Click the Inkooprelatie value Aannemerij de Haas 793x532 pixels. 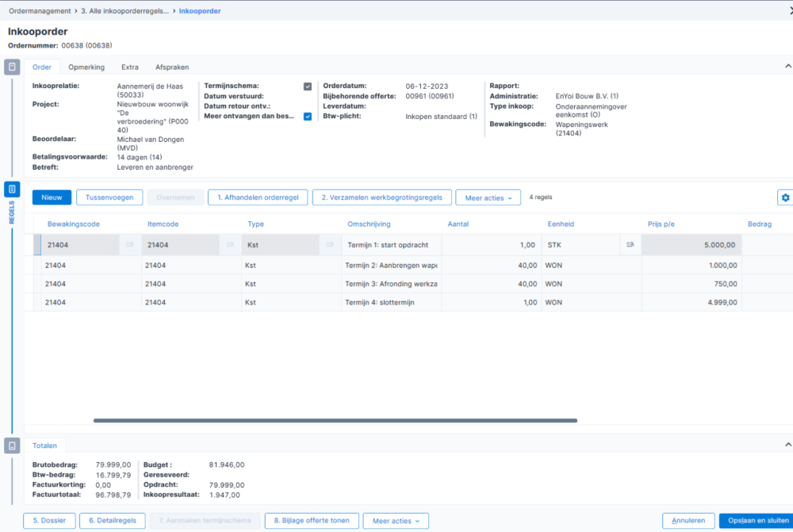coord(150,90)
